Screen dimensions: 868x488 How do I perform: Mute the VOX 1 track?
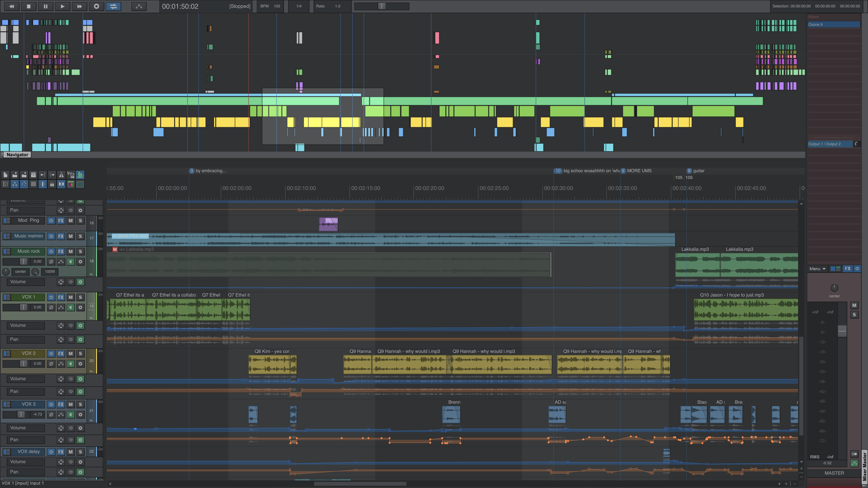(x=70, y=297)
